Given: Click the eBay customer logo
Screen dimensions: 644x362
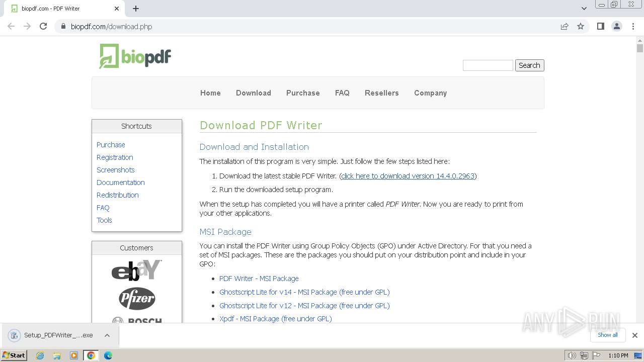Looking at the screenshot, I should (x=137, y=270).
